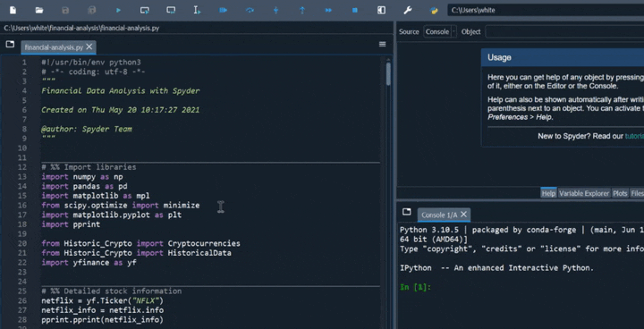Click 'Created on Thu May 20' docstring line
Image resolution: width=644 pixels, height=329 pixels.
coord(121,110)
